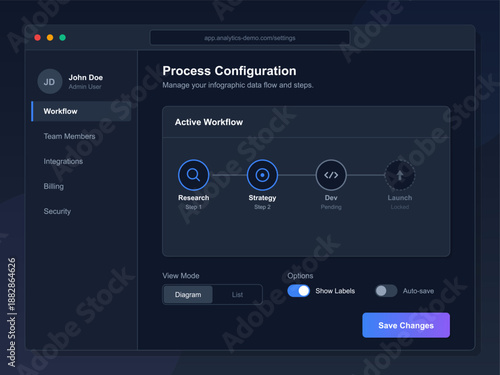The height and width of the screenshot is (375, 500).
Task: Select the locked Launch step arrow icon
Action: (400, 175)
